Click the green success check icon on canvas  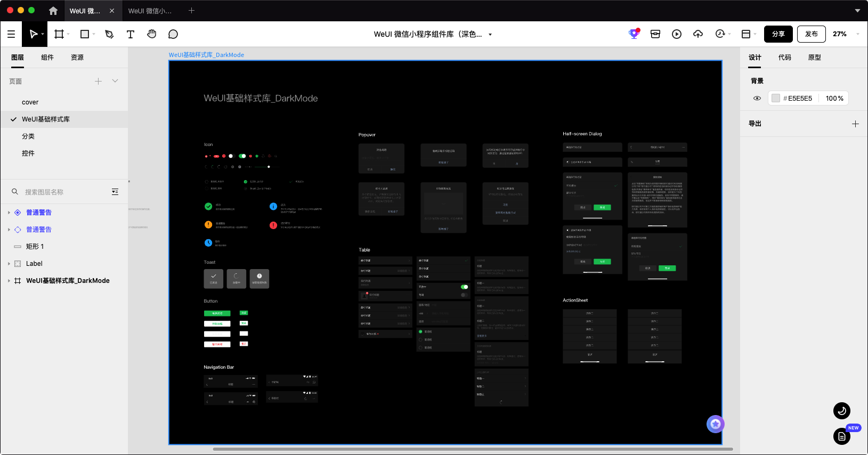[x=208, y=206]
